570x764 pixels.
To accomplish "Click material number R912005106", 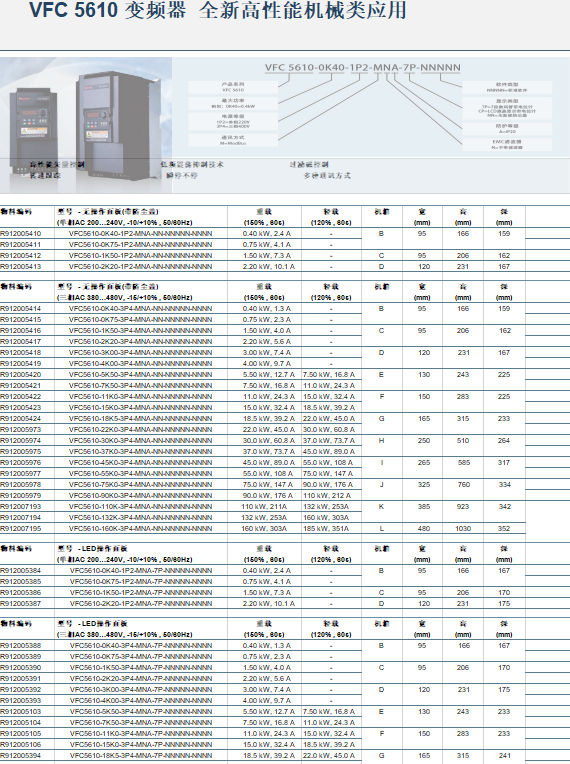I will pyautogui.click(x=21, y=745).
